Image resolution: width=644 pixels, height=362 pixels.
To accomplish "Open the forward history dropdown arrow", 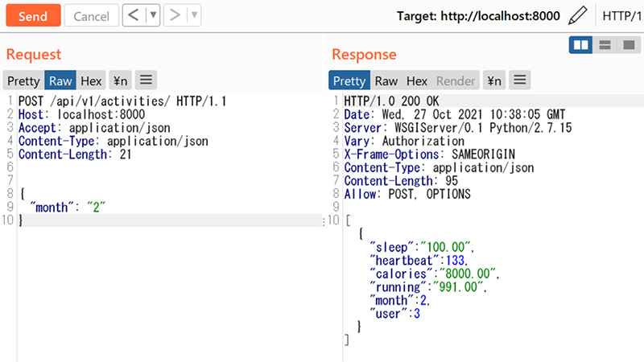I will tap(194, 15).
